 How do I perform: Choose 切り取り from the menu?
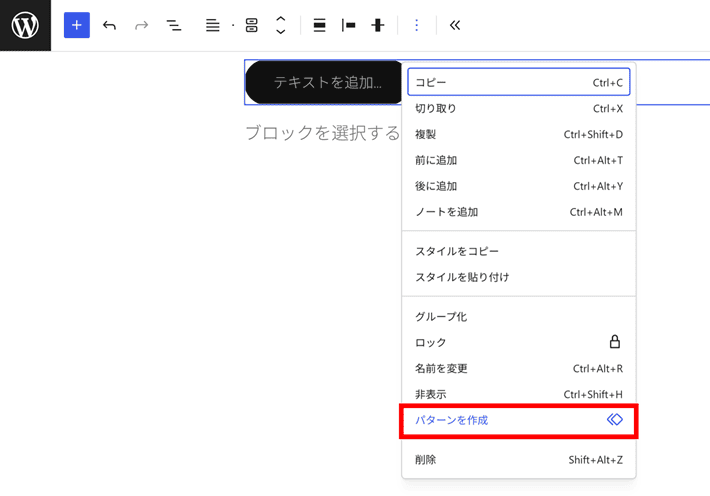click(518, 108)
